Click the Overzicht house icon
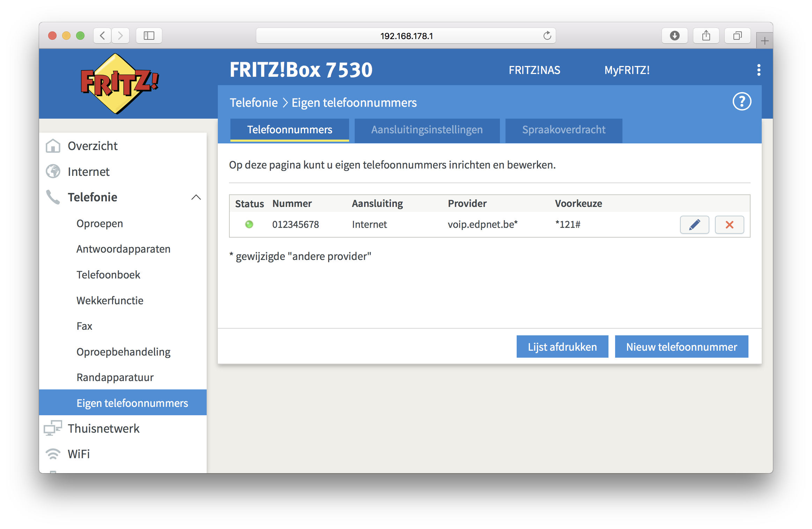Screen dimensions: 812x529 (53, 146)
